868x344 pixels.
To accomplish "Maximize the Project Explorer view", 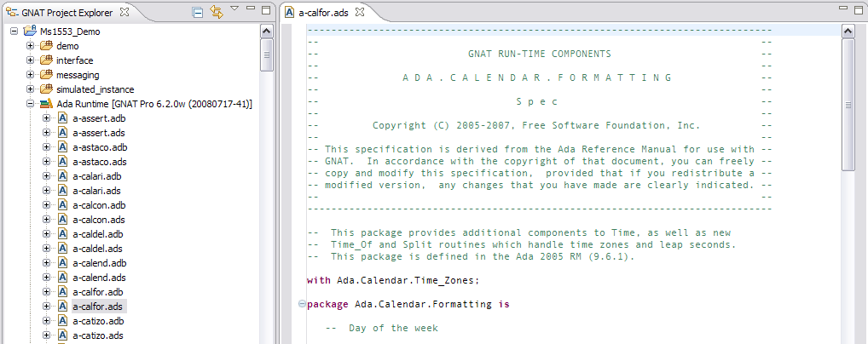I will point(266,9).
